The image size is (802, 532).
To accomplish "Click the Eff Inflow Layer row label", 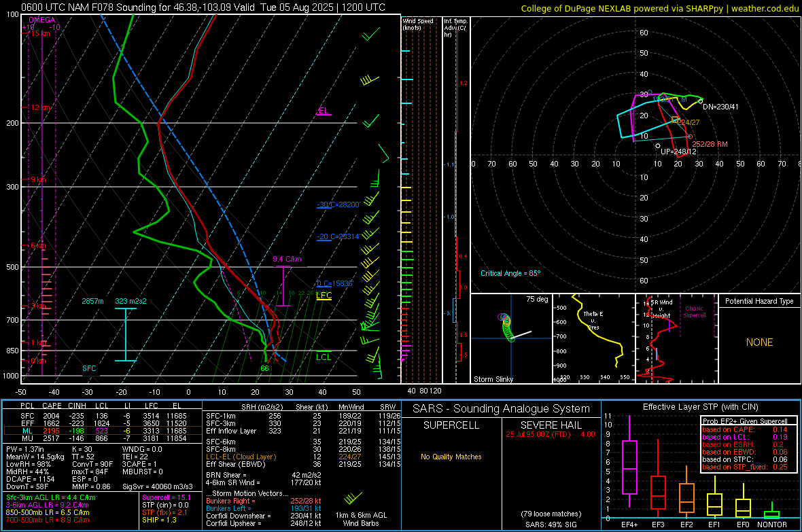I will click(x=231, y=431).
